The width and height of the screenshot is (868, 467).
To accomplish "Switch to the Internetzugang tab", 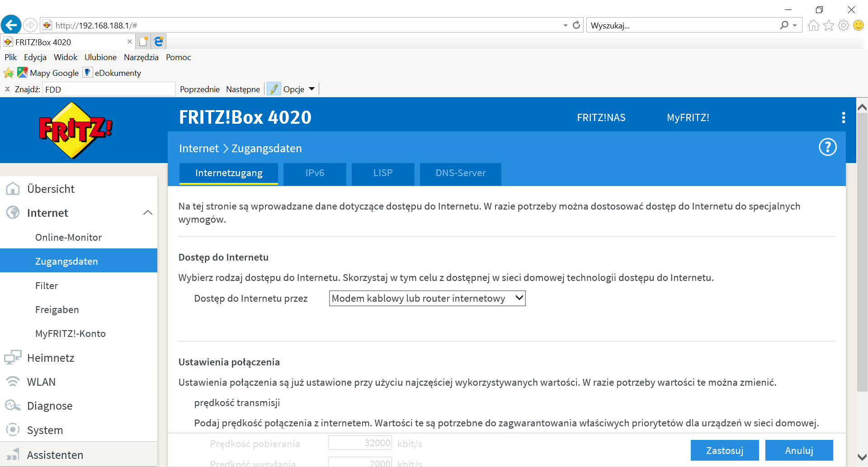I will click(229, 173).
